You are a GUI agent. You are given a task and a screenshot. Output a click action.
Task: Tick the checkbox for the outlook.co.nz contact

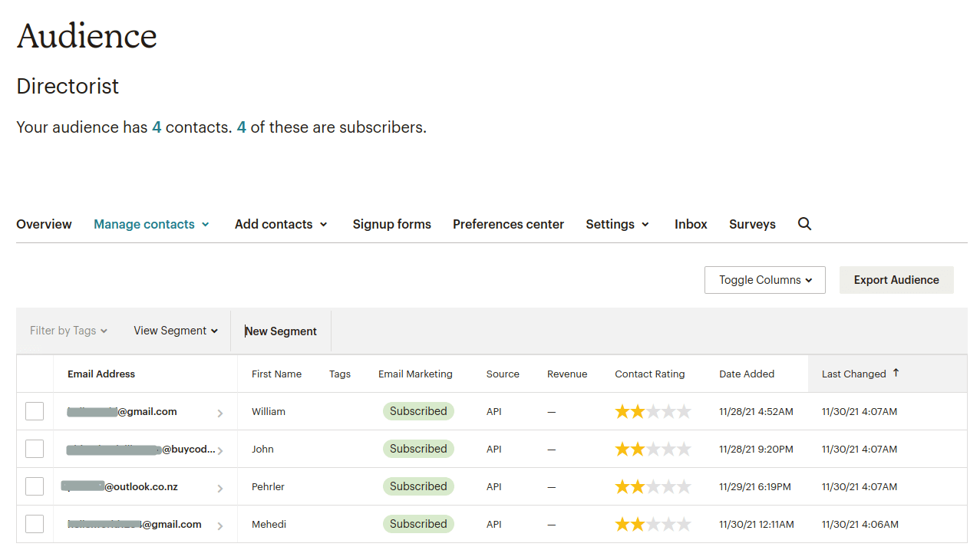click(35, 487)
